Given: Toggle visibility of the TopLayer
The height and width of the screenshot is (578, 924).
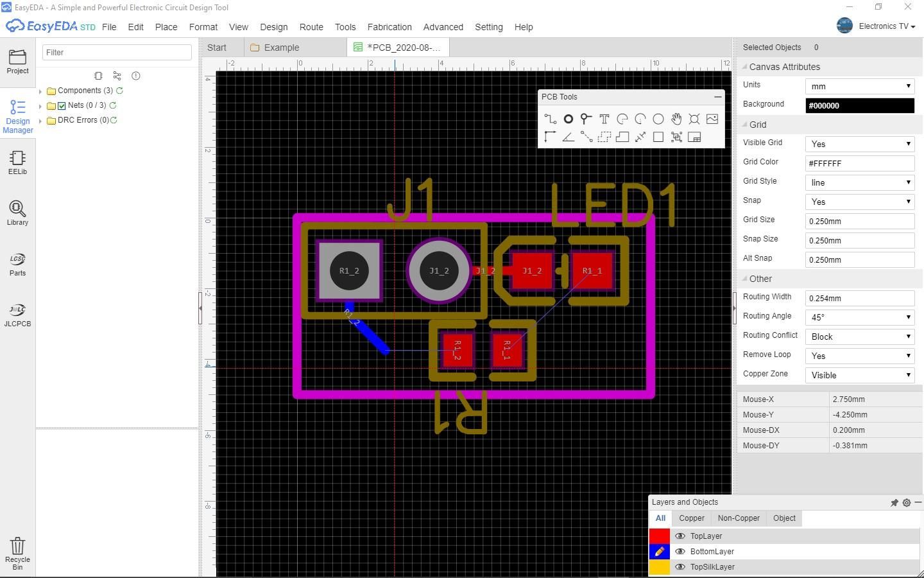Looking at the screenshot, I should pyautogui.click(x=680, y=536).
